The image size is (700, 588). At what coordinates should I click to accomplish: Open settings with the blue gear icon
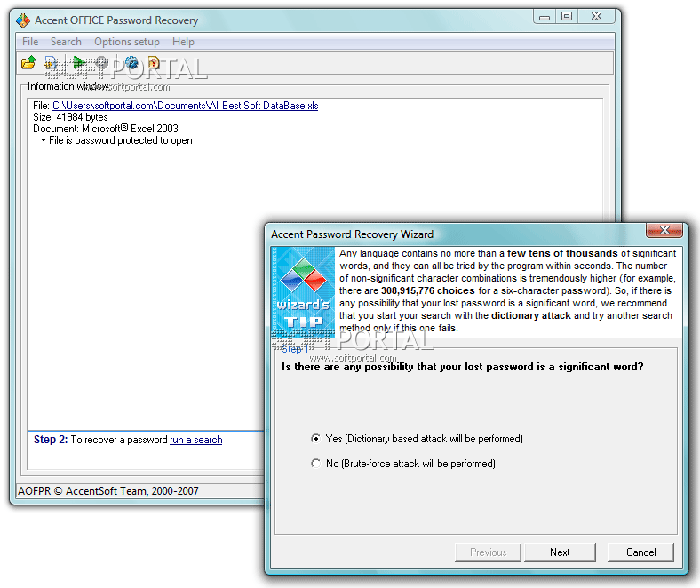coord(131,63)
